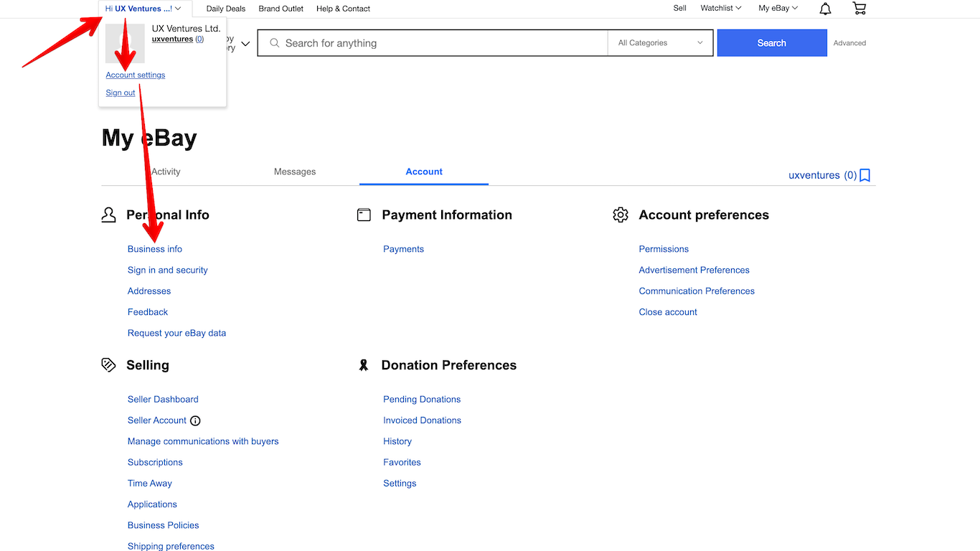Image resolution: width=980 pixels, height=551 pixels.
Task: Open Shipping preferences link
Action: pyautogui.click(x=171, y=546)
